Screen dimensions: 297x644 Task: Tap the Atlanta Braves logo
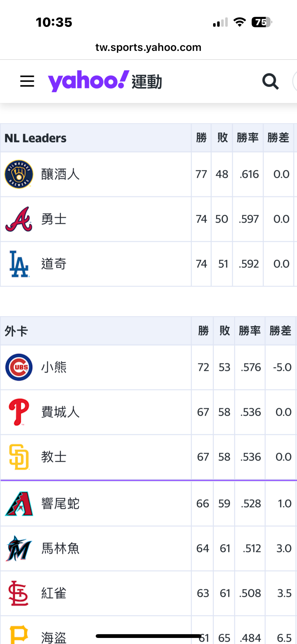[x=19, y=219]
